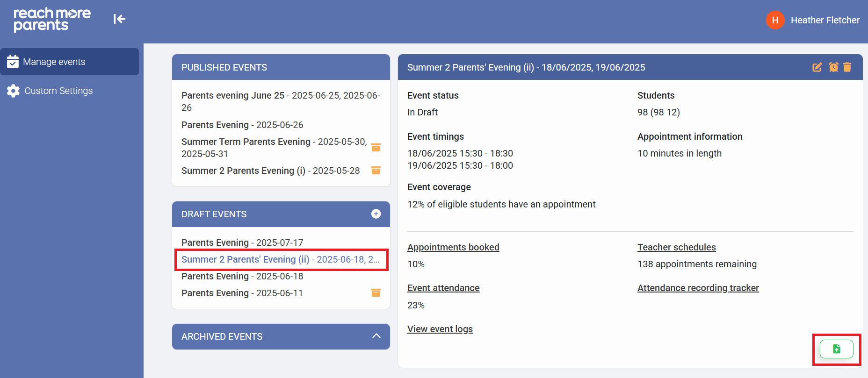Click the green file upload button
Image resolution: width=868 pixels, height=378 pixels.
(x=836, y=349)
